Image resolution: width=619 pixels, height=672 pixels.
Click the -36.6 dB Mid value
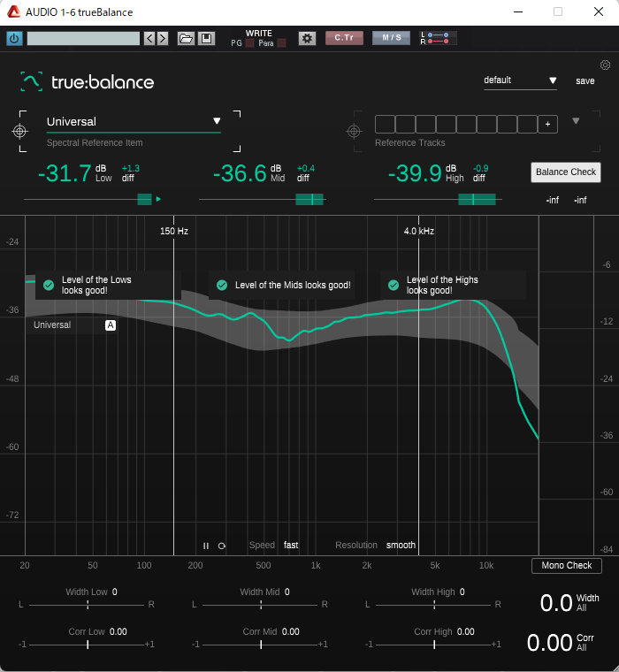[240, 173]
